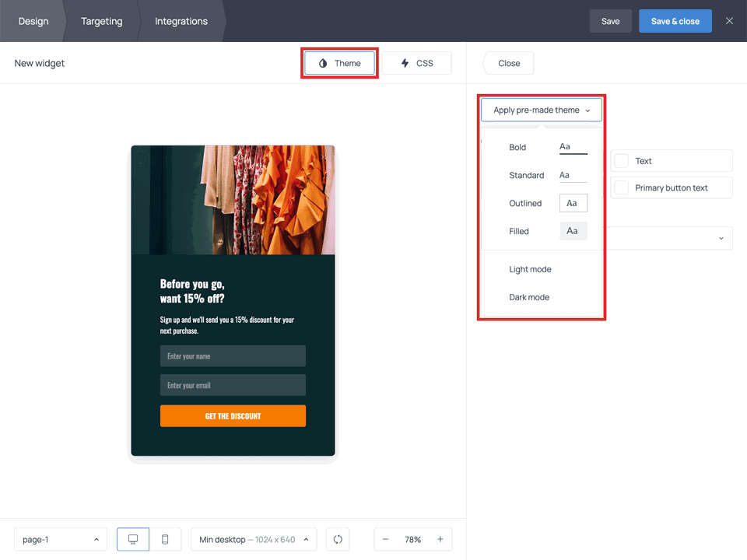Open the Apply pre-made theme dropdown
This screenshot has width=747, height=560.
(541, 110)
